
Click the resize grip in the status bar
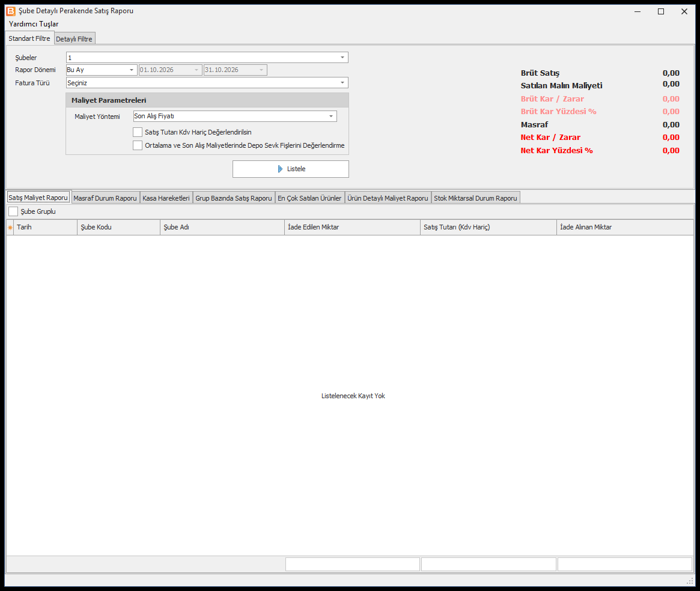(x=690, y=581)
